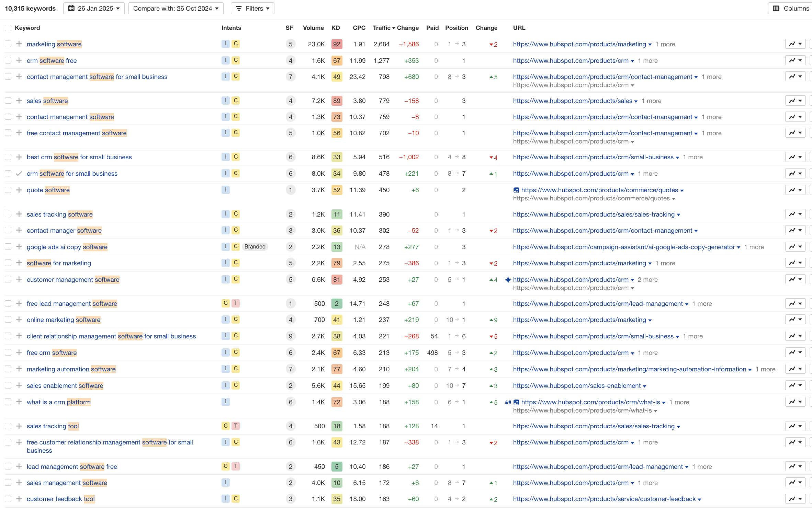Toggle the select-all checkbox in table header

8,28
